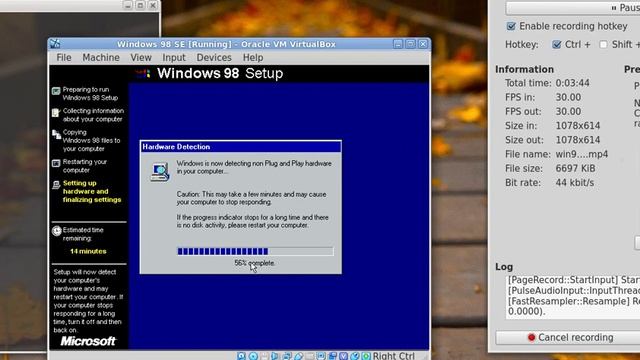Open the File menu in VirtualBox
The width and height of the screenshot is (640, 360).
pyautogui.click(x=64, y=58)
